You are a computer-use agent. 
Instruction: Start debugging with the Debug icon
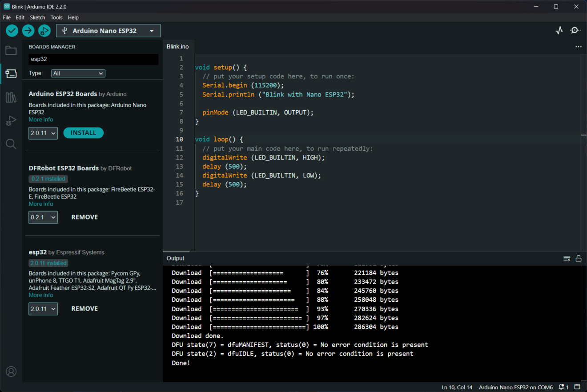(x=44, y=31)
